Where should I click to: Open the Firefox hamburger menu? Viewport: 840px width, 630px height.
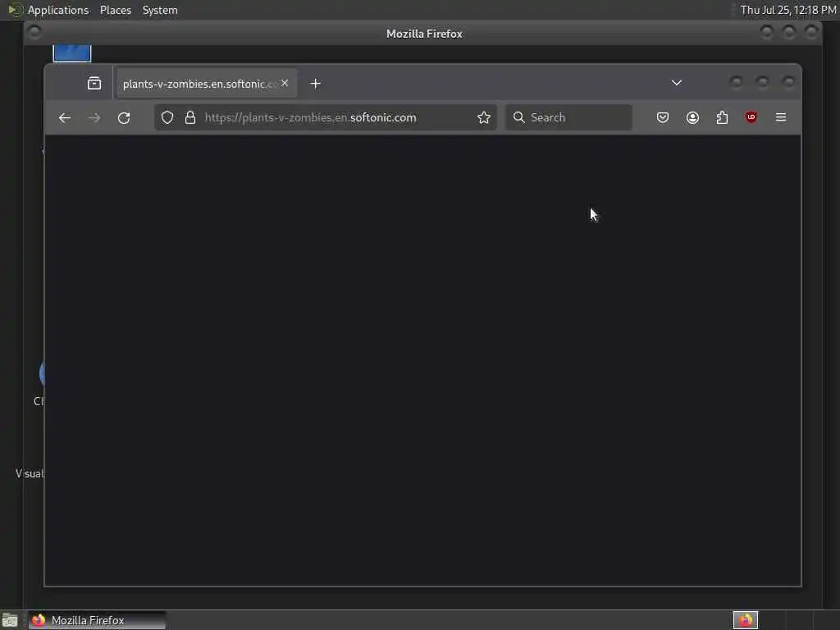click(x=781, y=117)
